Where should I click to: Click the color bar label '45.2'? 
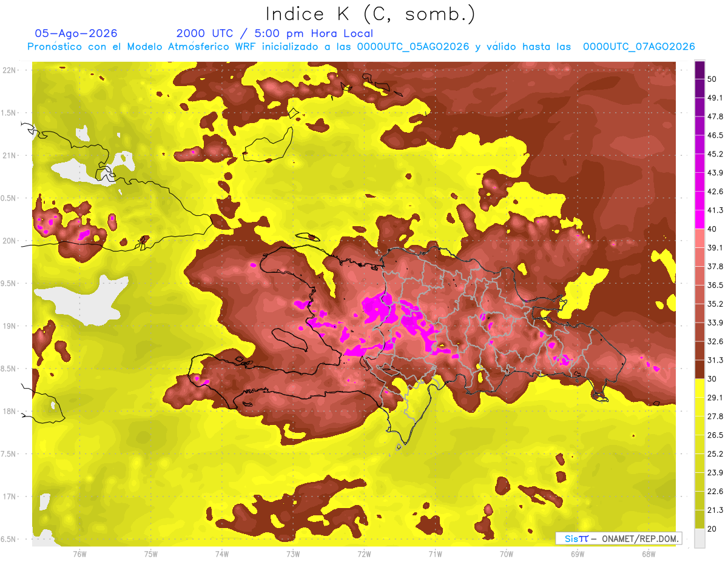[x=715, y=154]
